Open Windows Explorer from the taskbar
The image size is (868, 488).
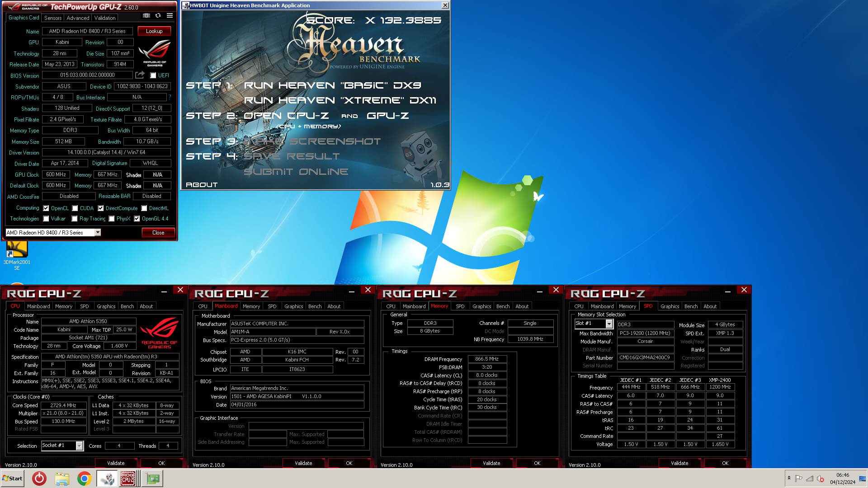pyautogui.click(x=62, y=479)
